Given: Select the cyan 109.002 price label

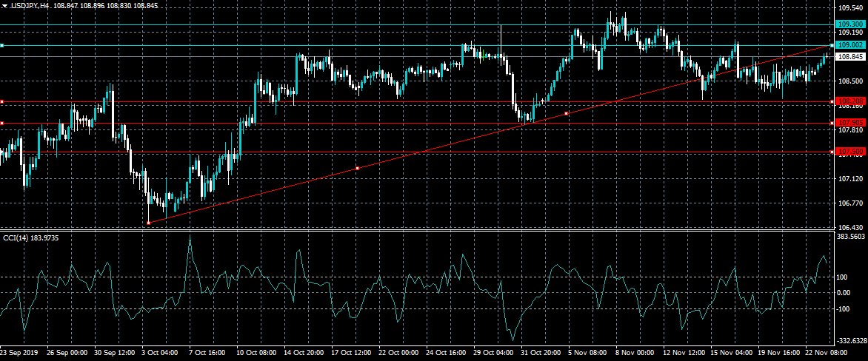Looking at the screenshot, I should click(849, 45).
